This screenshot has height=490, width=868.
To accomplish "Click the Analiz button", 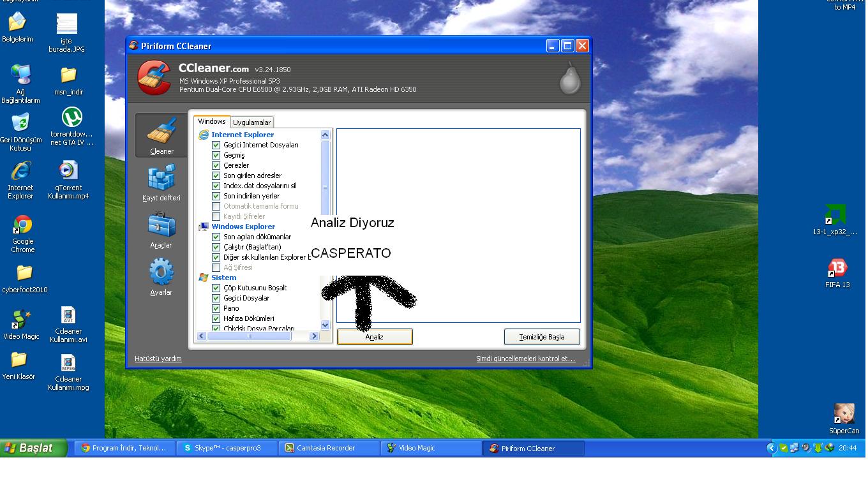I will click(375, 337).
